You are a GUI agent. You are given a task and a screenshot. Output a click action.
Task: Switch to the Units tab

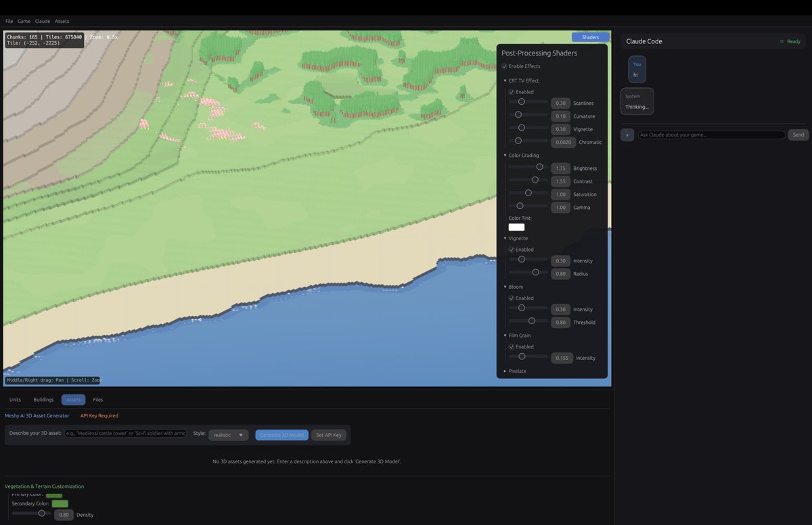(x=15, y=400)
